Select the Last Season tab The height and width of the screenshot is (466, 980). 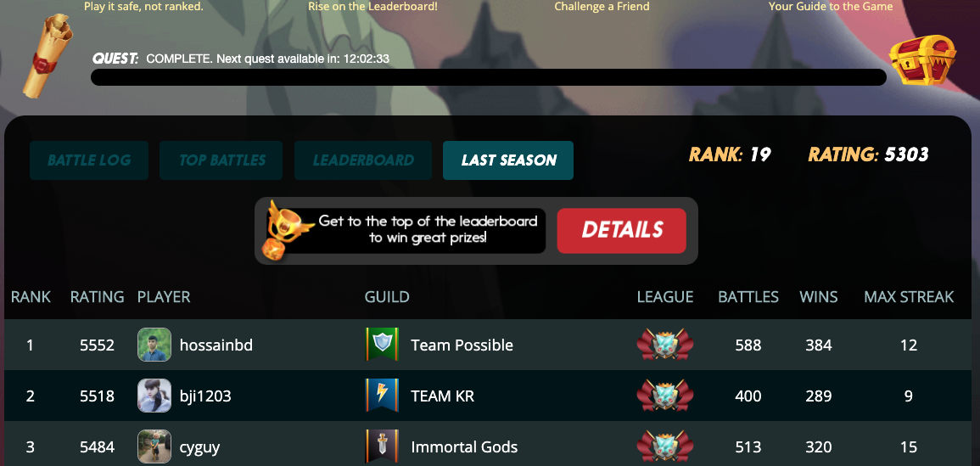coord(508,160)
